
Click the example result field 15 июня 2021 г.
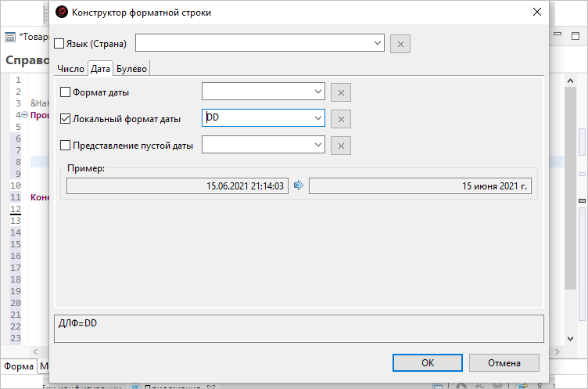point(420,185)
